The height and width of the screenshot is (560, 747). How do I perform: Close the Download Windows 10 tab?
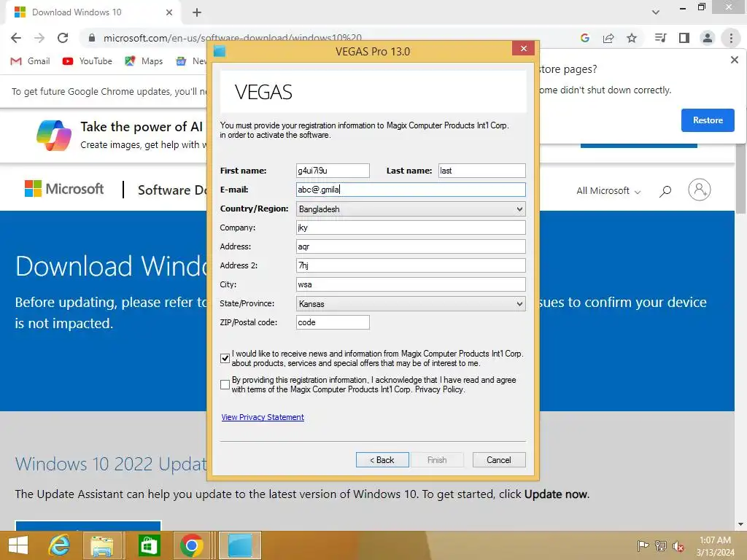169,12
